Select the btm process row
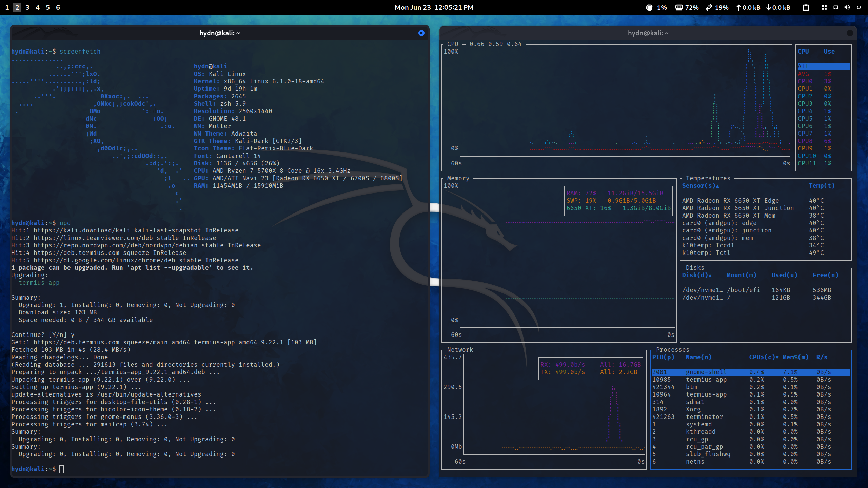The height and width of the screenshot is (488, 868). coord(751,387)
